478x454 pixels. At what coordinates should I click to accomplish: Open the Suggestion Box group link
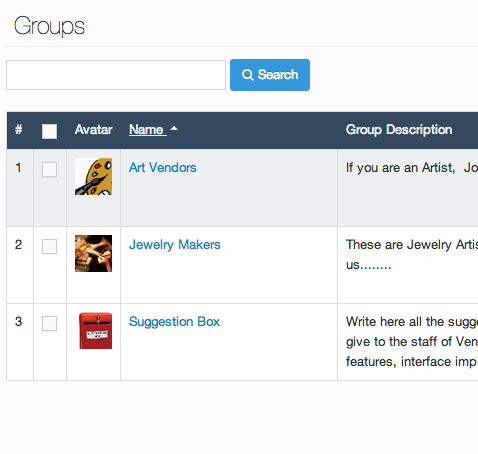point(174,322)
